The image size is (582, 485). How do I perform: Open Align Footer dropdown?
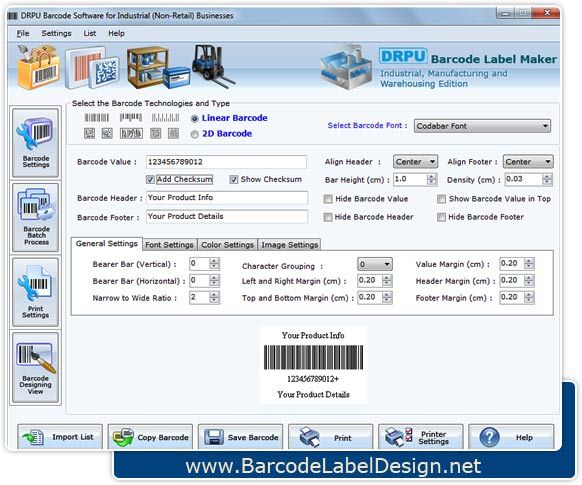coord(528,161)
